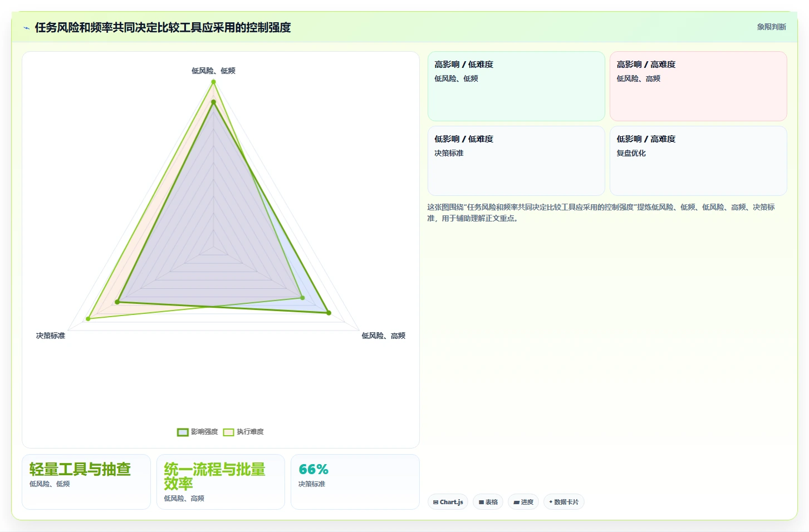Screen dimensions: 809x532
Task: Click the top radar axis label 低风险、低频
Action: click(213, 71)
